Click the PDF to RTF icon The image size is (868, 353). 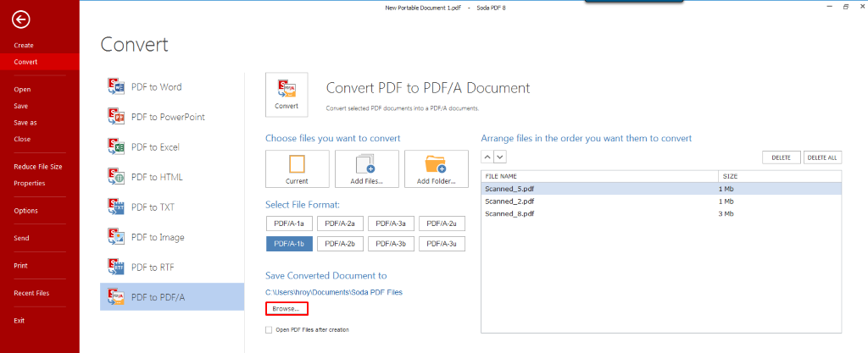pos(116,268)
